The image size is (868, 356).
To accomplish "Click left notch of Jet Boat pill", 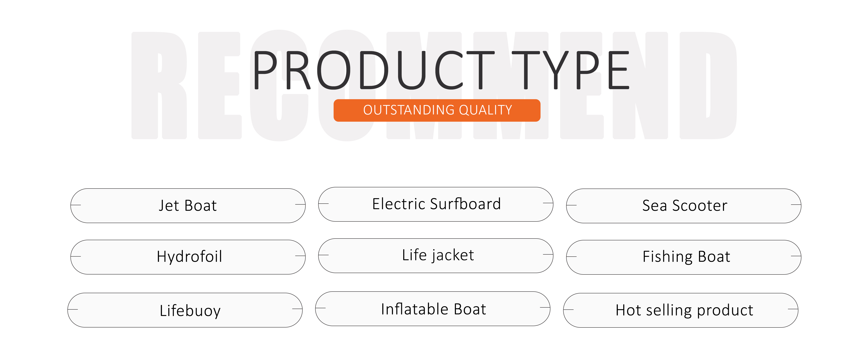I will 76,205.
